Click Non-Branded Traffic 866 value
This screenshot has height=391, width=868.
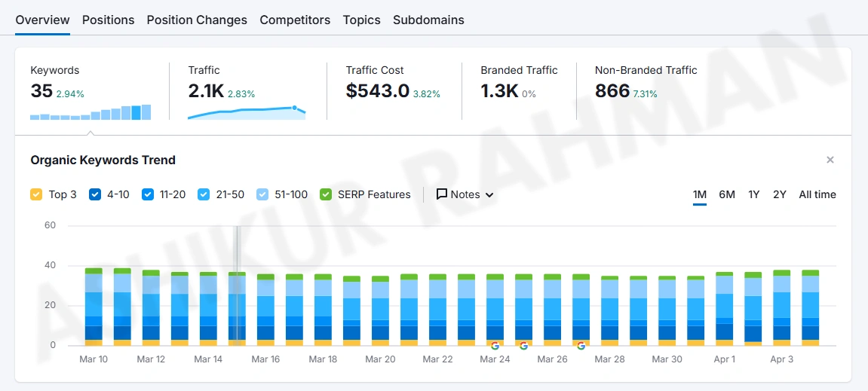[x=612, y=90]
